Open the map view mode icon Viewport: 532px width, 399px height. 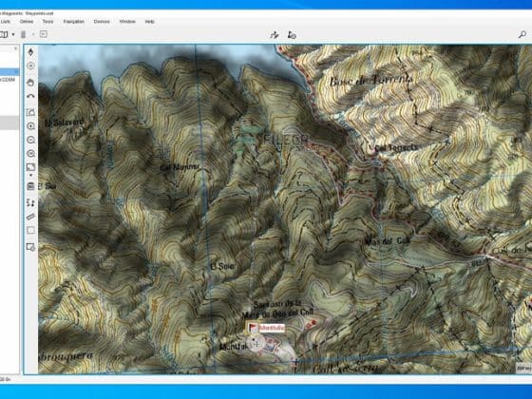[30, 167]
